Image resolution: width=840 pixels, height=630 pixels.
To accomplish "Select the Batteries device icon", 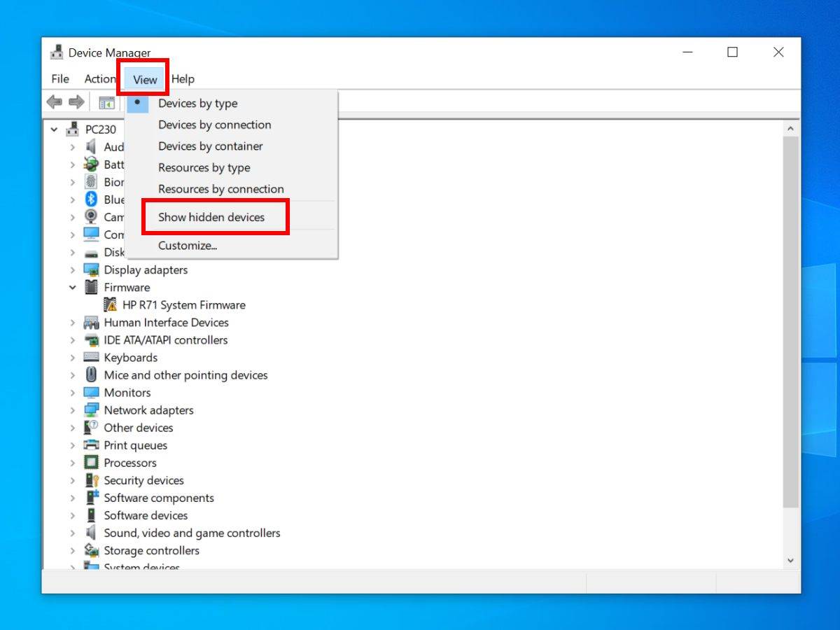I will click(x=92, y=164).
